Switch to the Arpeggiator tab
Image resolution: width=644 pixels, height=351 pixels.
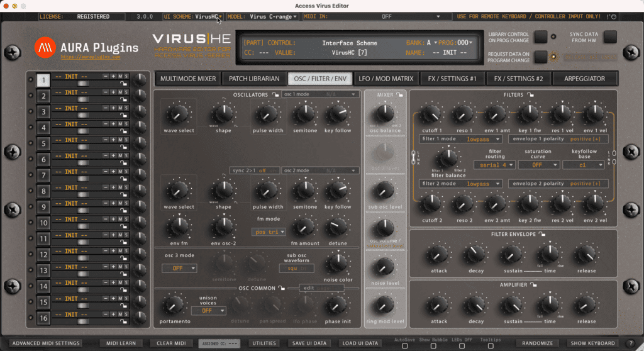tap(584, 79)
